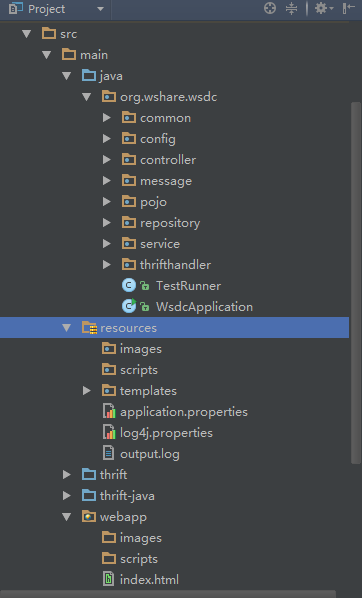This screenshot has width=362, height=598.
Task: Select the WsdcApplication class
Action: coord(204,307)
